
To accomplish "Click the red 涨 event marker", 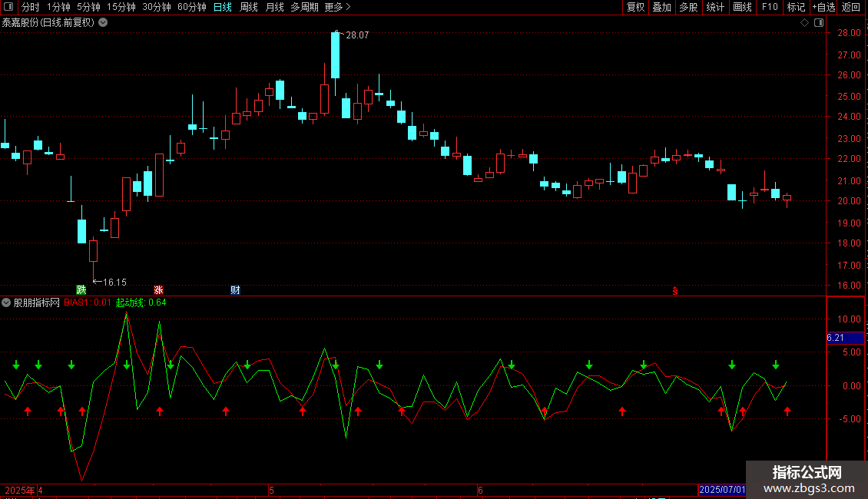I will point(158,290).
